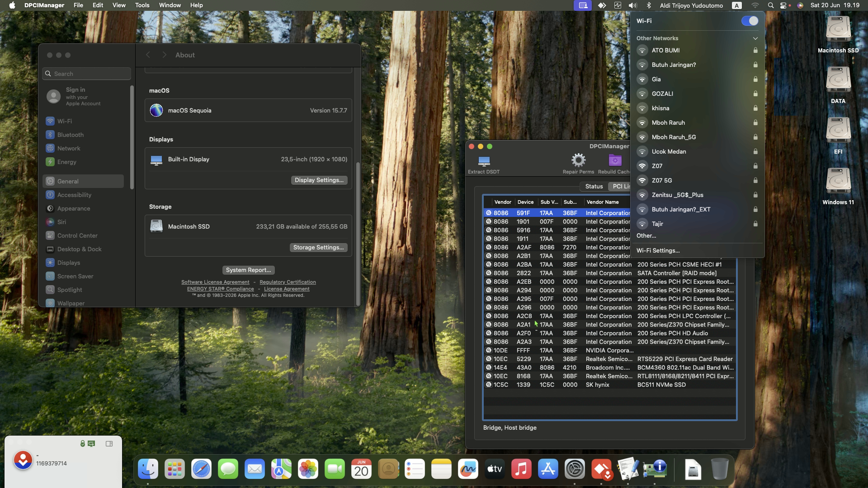This screenshot has width=868, height=488.
Task: Select Bluetooth in the Settings sidebar
Action: tap(83, 135)
